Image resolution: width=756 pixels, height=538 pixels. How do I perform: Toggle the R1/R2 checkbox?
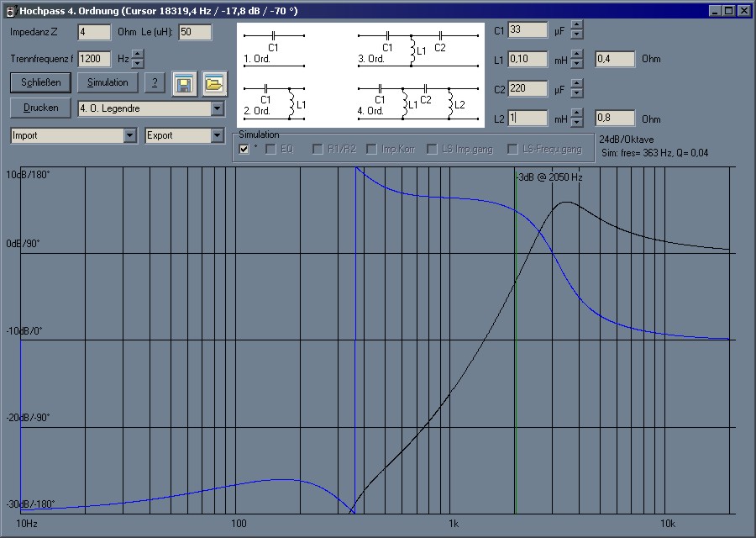coord(318,149)
